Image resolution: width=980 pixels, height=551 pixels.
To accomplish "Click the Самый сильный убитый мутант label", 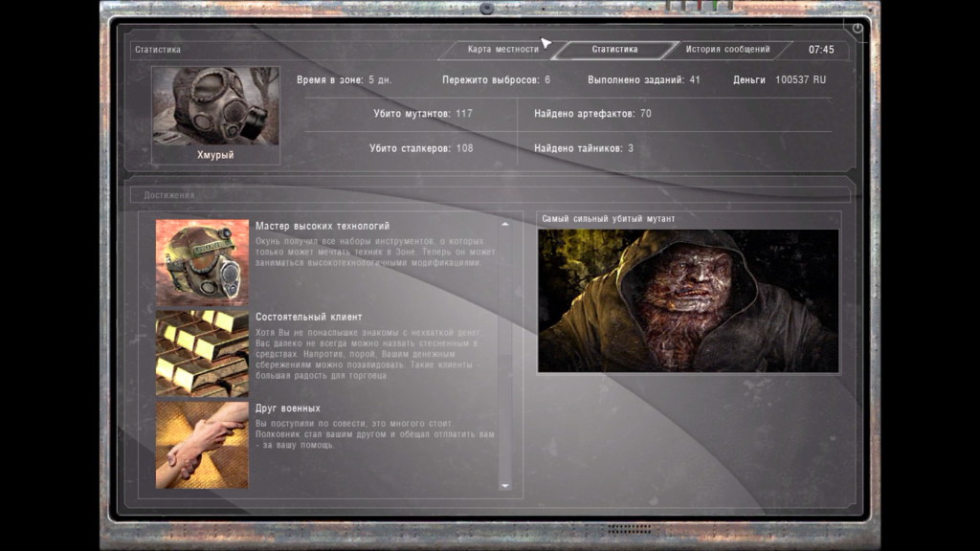I will pos(608,219).
